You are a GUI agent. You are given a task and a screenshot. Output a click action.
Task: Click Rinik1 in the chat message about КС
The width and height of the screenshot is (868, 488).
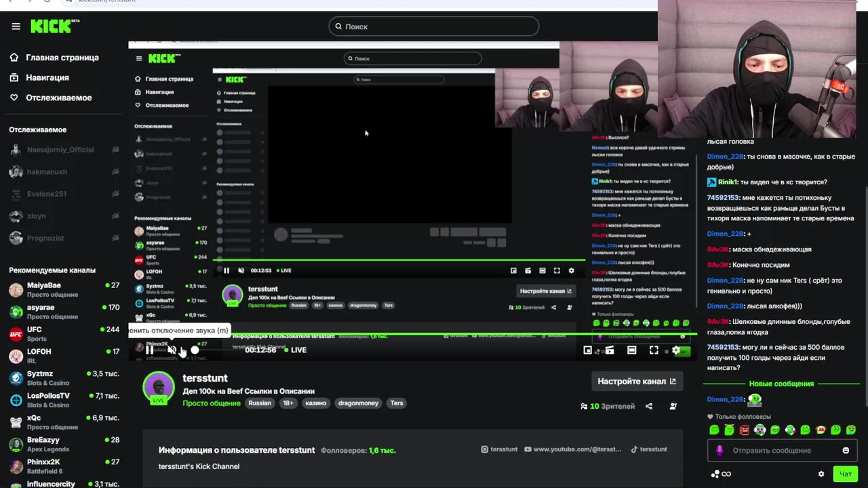[728, 182]
